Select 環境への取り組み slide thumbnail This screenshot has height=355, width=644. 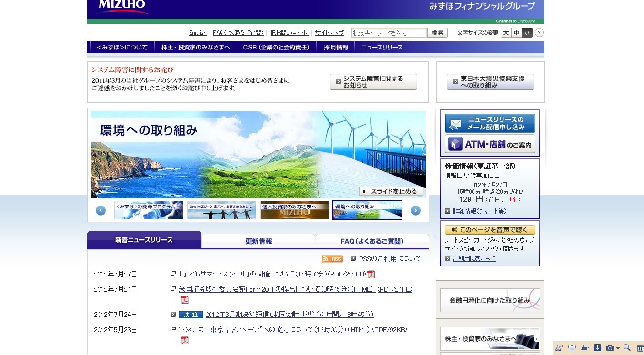(367, 210)
